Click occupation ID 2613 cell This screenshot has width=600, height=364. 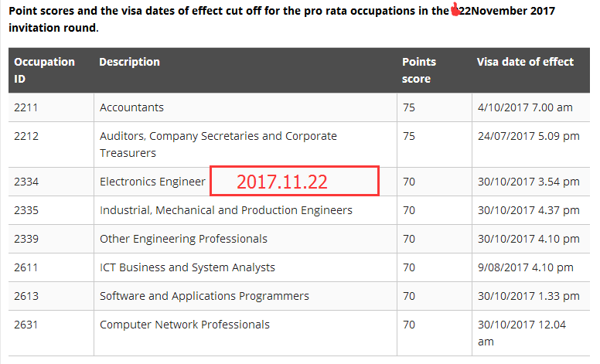coord(26,296)
